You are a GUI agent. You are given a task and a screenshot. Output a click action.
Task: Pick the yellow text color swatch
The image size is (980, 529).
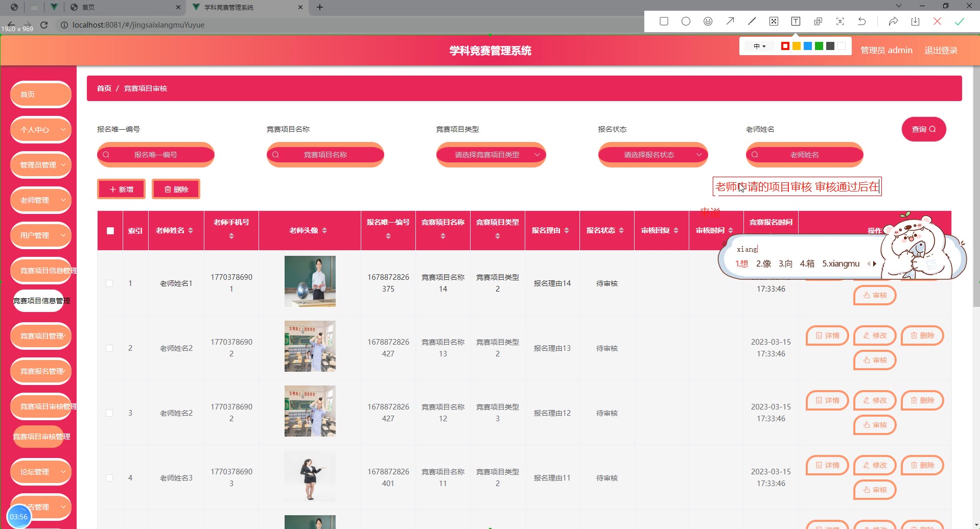[x=797, y=46]
